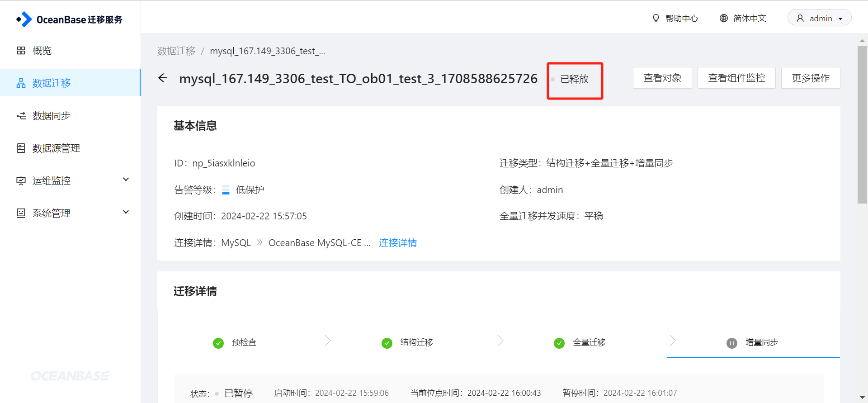
Task: Click the 增量同步 paused icon
Action: [x=732, y=343]
